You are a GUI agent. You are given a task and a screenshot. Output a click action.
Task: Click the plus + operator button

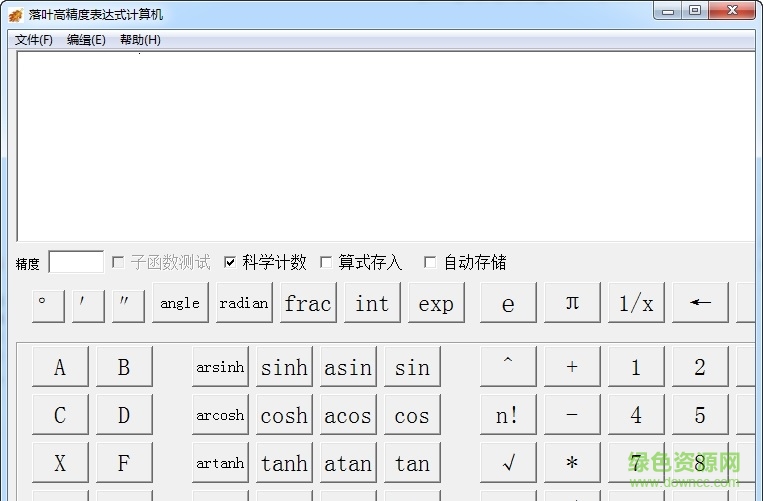point(572,366)
